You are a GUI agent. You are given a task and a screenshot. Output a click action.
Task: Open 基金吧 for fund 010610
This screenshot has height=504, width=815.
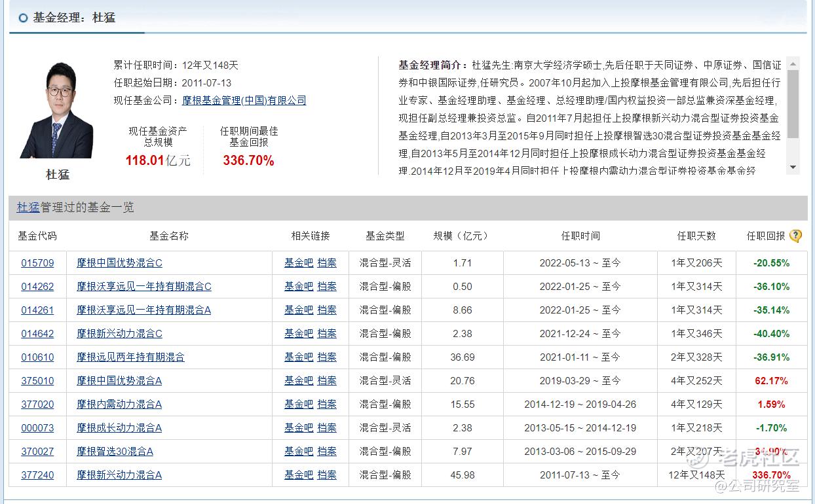(x=299, y=357)
